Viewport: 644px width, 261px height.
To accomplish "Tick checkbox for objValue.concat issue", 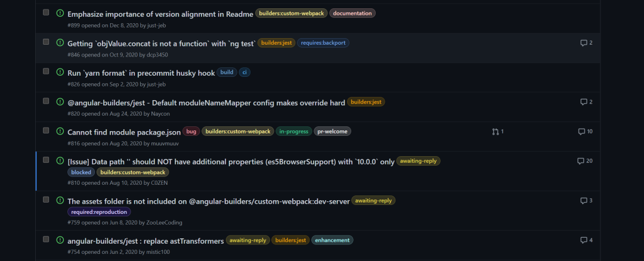I will pyautogui.click(x=46, y=42).
